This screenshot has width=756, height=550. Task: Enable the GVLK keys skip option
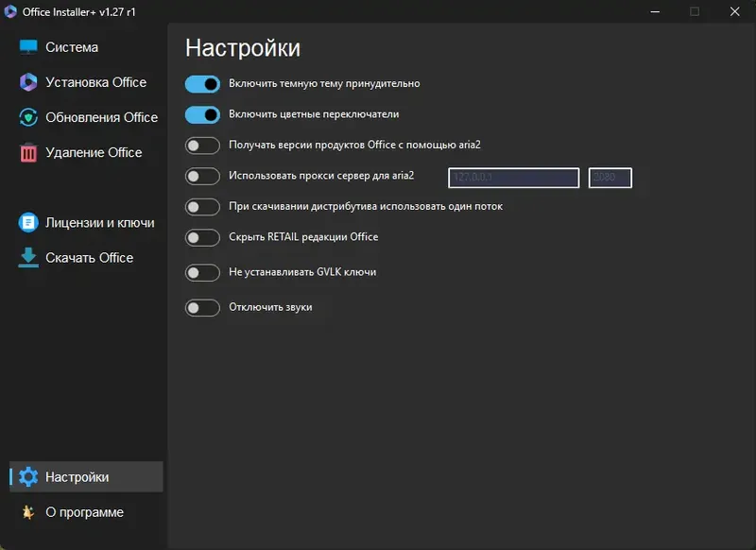click(202, 272)
